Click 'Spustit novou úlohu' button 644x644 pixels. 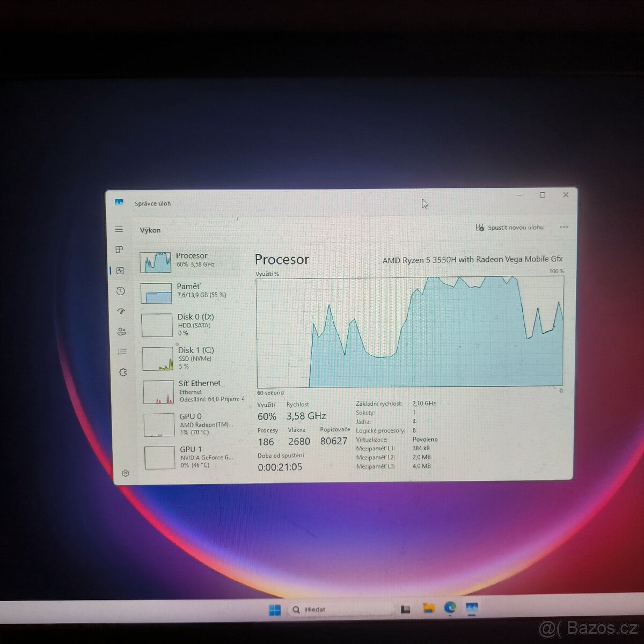pos(510,228)
